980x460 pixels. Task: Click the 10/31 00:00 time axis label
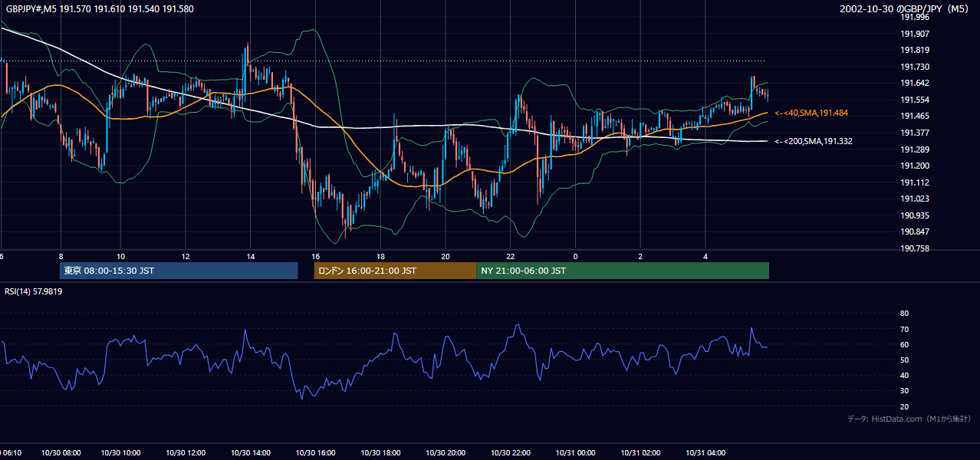pyautogui.click(x=575, y=453)
